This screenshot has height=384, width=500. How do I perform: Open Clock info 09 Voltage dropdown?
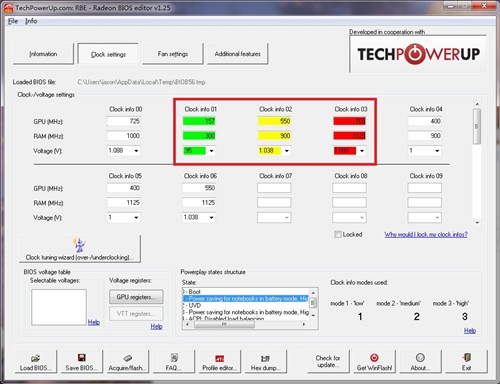(437, 217)
